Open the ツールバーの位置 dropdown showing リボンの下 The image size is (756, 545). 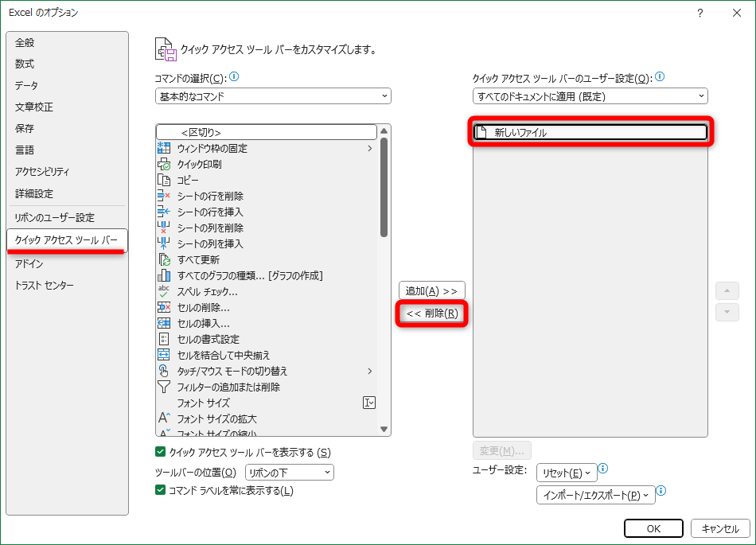click(289, 471)
